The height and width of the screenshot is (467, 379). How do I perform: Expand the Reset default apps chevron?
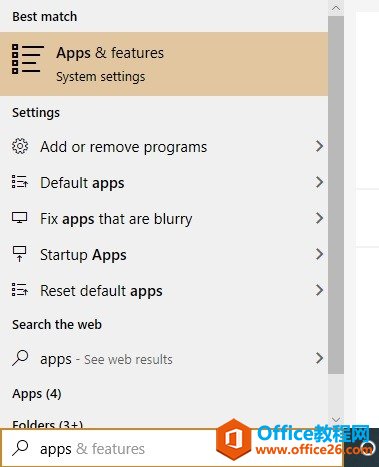point(319,290)
